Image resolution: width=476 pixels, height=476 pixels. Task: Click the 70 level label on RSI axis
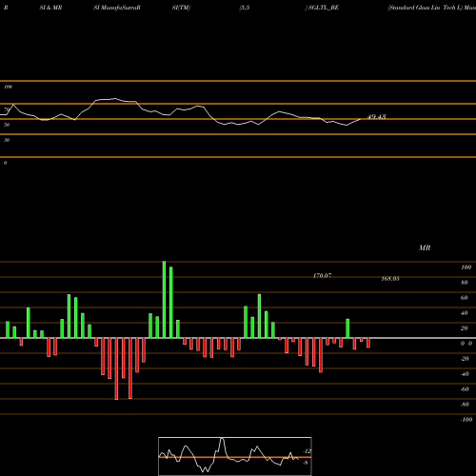tap(7, 109)
